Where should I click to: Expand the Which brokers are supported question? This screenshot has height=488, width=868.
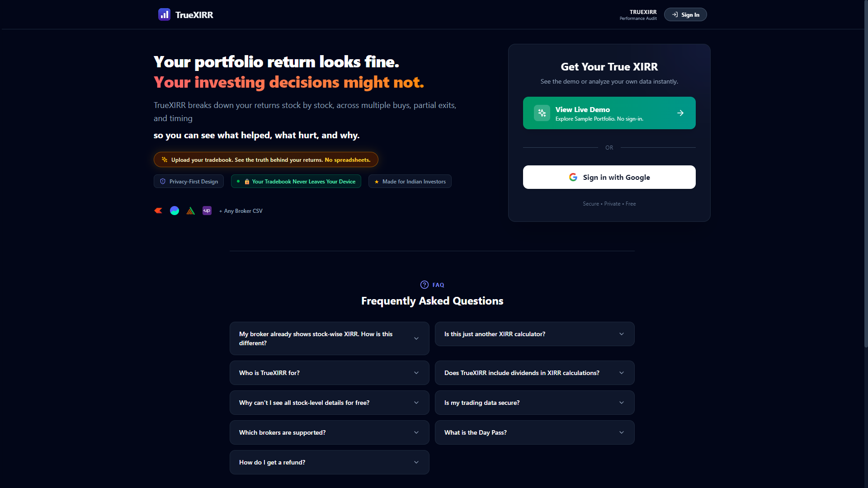click(329, 432)
